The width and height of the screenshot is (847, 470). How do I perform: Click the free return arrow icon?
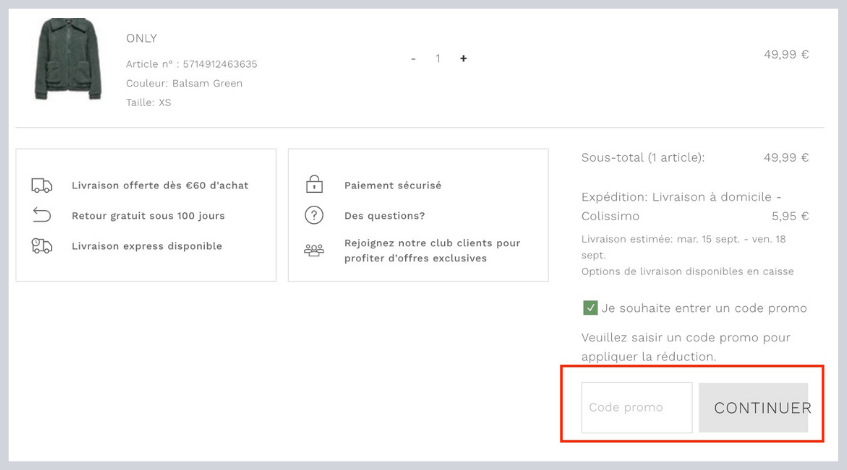click(42, 215)
